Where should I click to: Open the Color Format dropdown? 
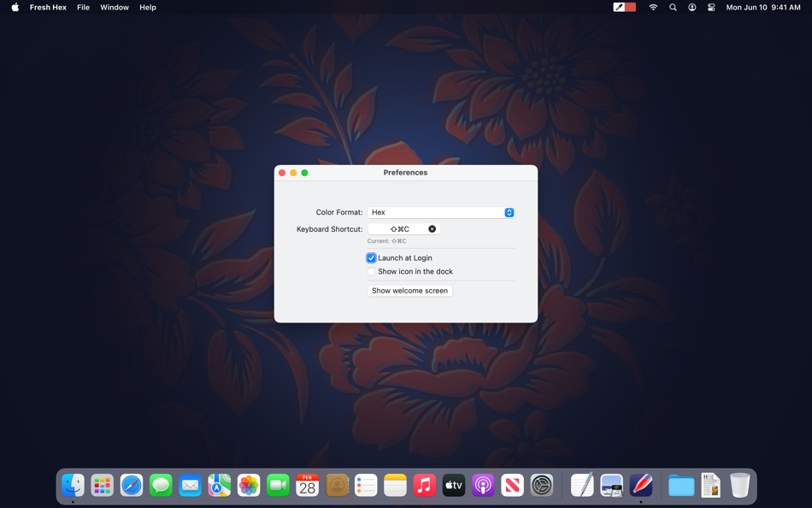pyautogui.click(x=440, y=212)
